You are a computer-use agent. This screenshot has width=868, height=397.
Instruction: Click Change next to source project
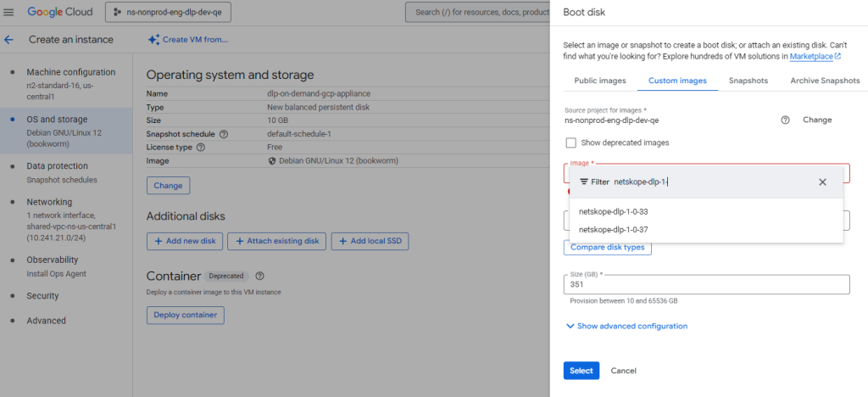[x=817, y=120]
